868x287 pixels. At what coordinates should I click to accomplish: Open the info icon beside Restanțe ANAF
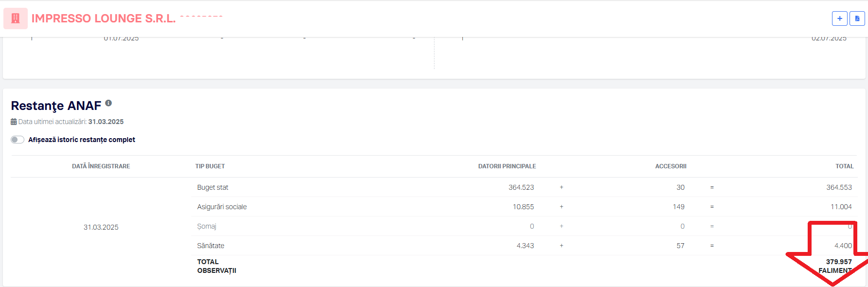click(x=108, y=103)
